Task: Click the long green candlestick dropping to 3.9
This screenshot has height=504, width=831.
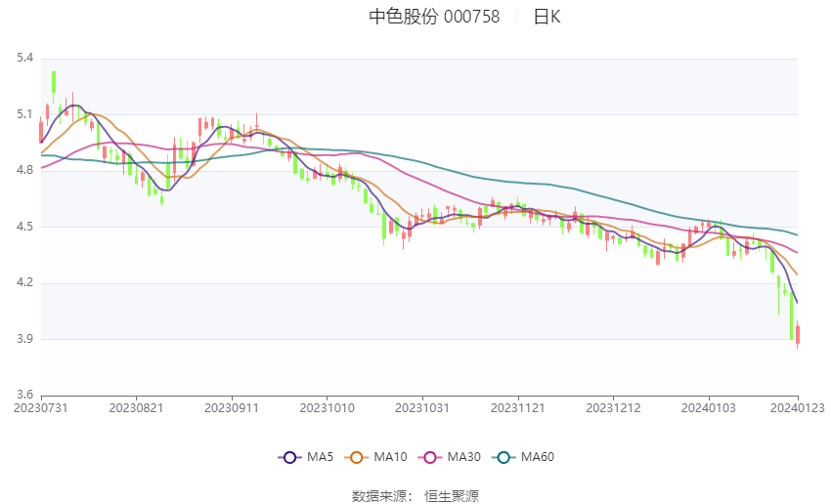Action: [x=791, y=316]
